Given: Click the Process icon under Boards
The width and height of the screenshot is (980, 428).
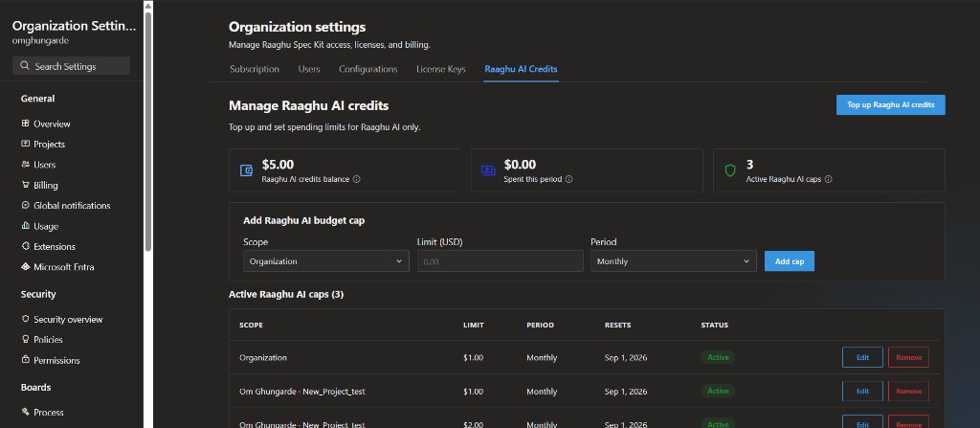Looking at the screenshot, I should (x=25, y=411).
